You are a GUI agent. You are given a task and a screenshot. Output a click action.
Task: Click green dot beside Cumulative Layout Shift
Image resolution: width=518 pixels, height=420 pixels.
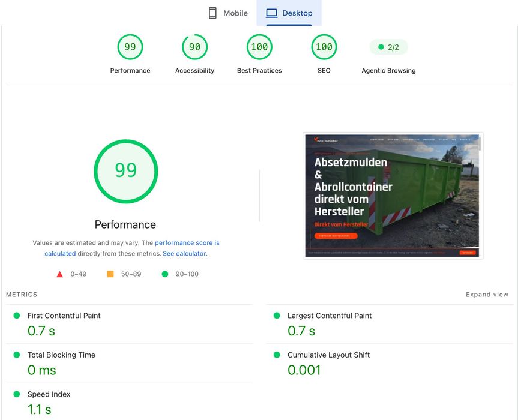coord(277,355)
